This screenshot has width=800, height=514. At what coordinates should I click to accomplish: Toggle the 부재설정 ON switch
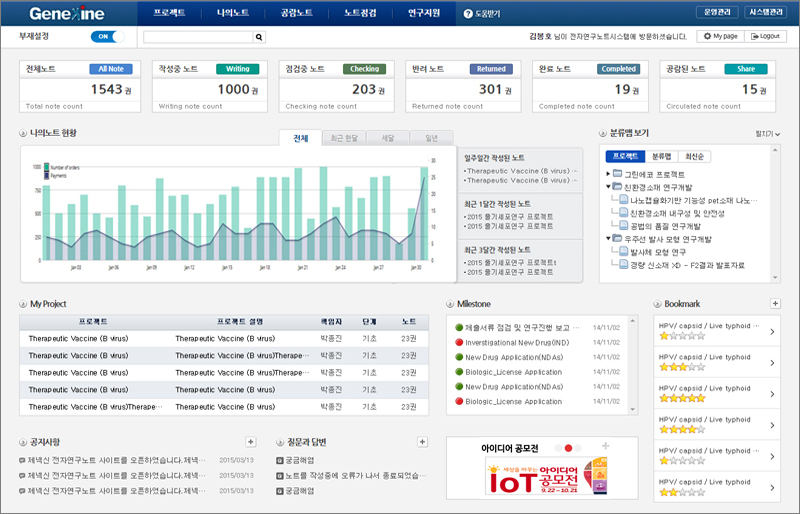point(104,37)
